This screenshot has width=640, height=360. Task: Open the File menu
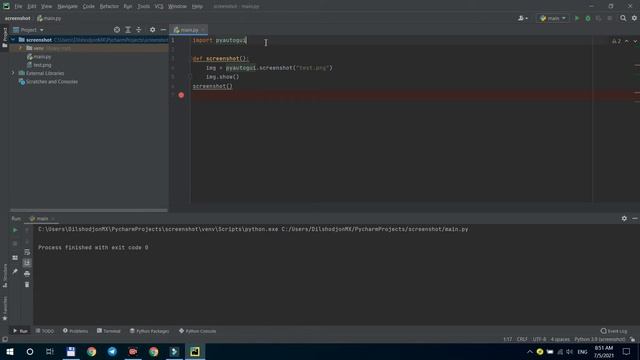click(x=18, y=7)
